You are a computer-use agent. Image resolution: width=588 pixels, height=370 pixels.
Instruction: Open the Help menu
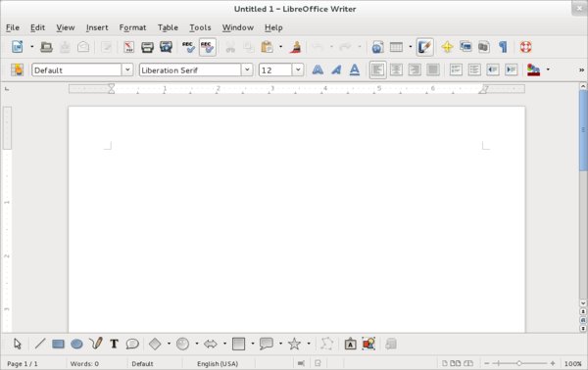point(273,27)
